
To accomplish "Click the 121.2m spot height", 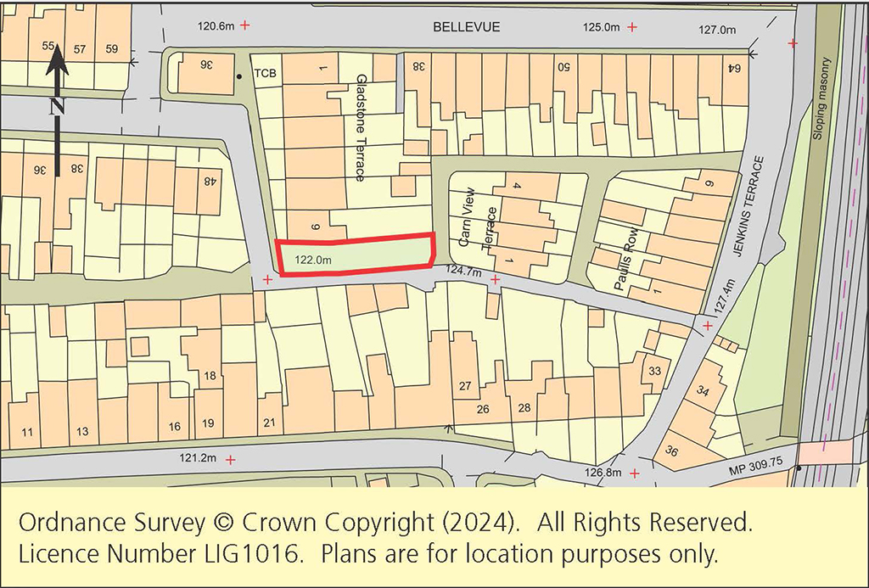I will [198, 458].
